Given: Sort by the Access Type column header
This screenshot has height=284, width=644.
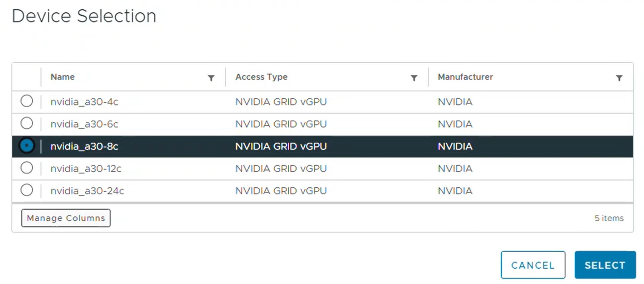Looking at the screenshot, I should [x=261, y=77].
